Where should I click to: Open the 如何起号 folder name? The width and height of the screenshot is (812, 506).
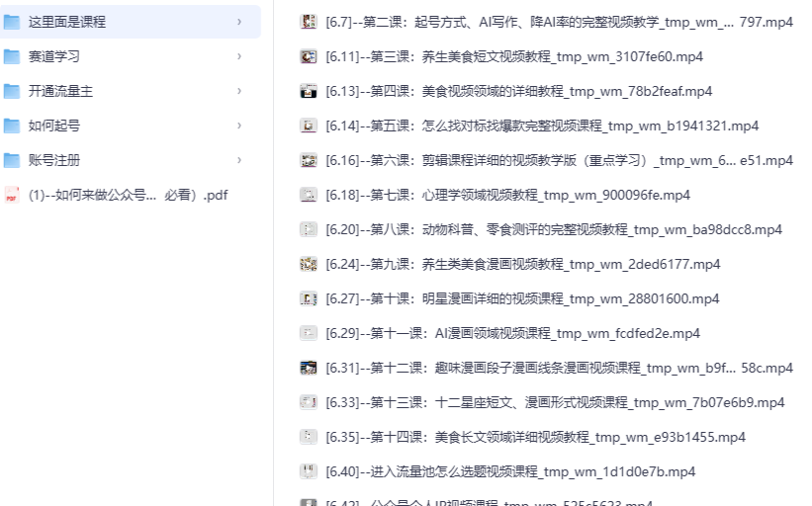[x=53, y=126]
